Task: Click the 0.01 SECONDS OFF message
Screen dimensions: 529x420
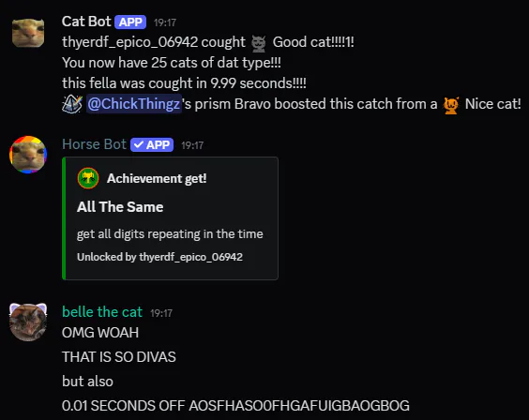Action: tap(235, 406)
